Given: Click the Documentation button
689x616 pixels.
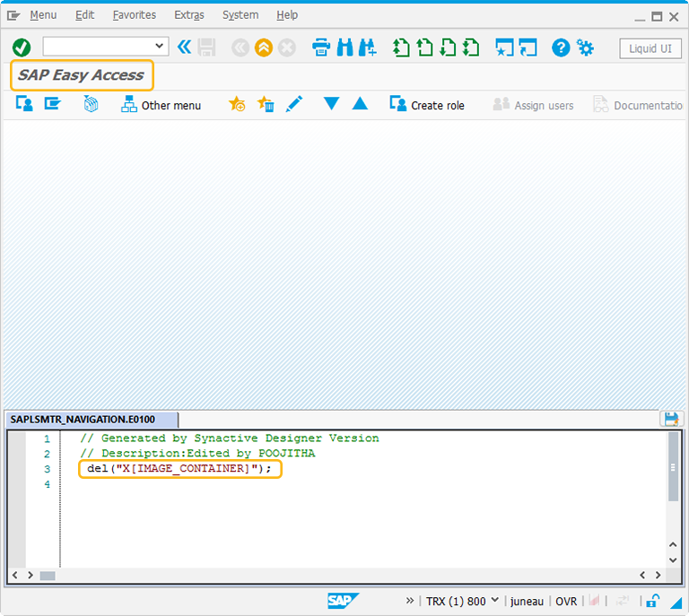Looking at the screenshot, I should click(638, 105).
